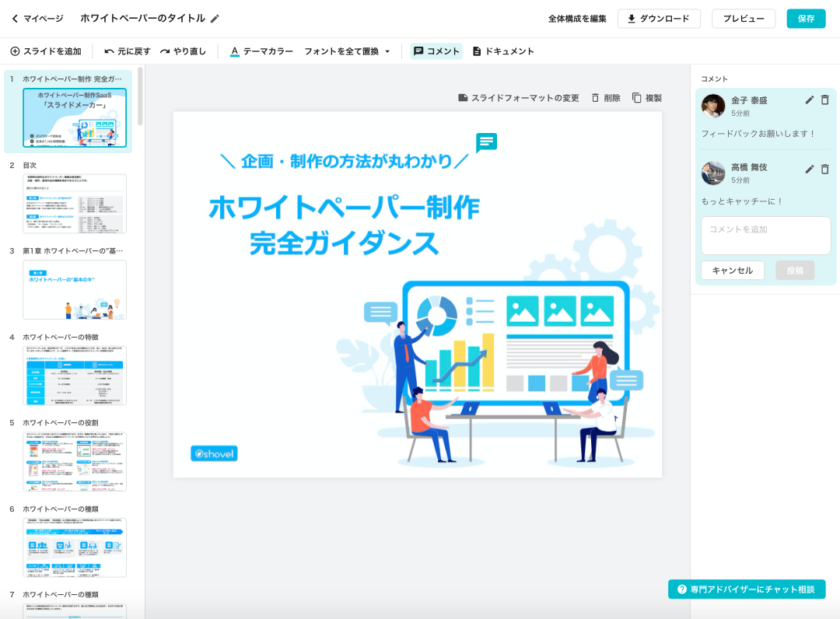Image resolution: width=840 pixels, height=619 pixels.
Task: Click the pencil icon beside the whitepaper title
Action: click(x=215, y=19)
